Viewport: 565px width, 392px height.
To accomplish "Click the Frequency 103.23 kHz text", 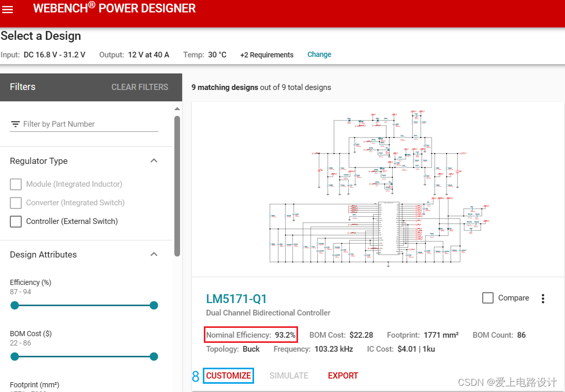I will 313,349.
